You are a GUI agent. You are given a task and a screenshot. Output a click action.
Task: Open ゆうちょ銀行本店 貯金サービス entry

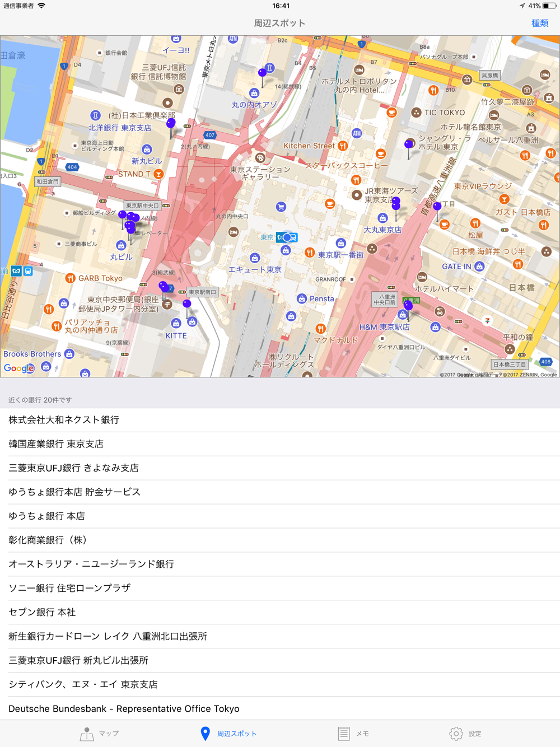click(x=280, y=492)
